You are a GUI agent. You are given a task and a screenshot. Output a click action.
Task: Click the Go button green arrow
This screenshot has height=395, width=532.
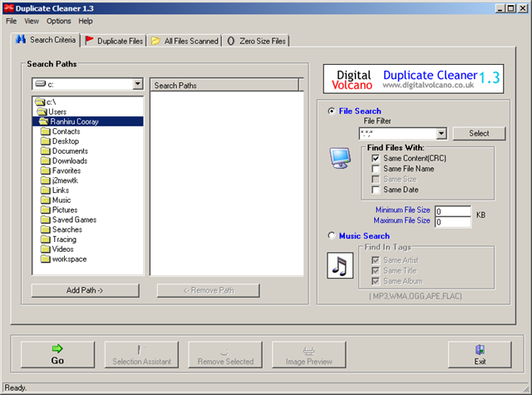(x=57, y=348)
